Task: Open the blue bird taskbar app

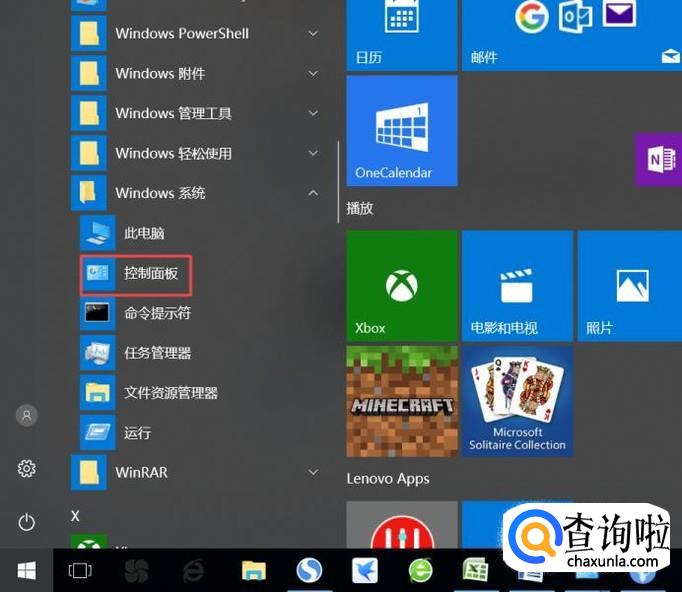Action: coord(364,570)
